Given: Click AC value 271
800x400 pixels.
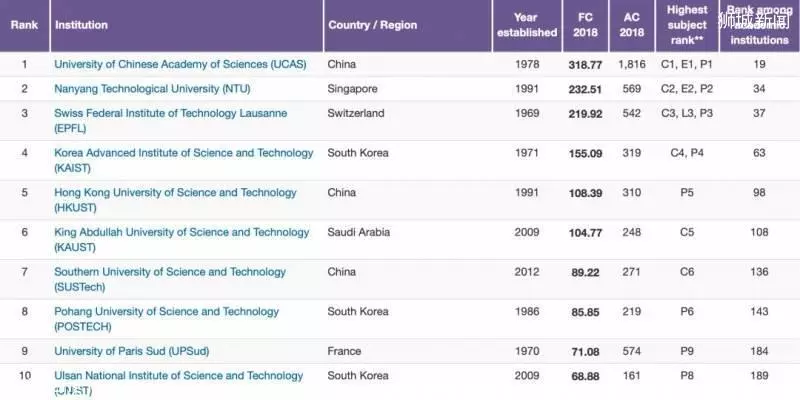Looking at the screenshot, I should pyautogui.click(x=632, y=272).
